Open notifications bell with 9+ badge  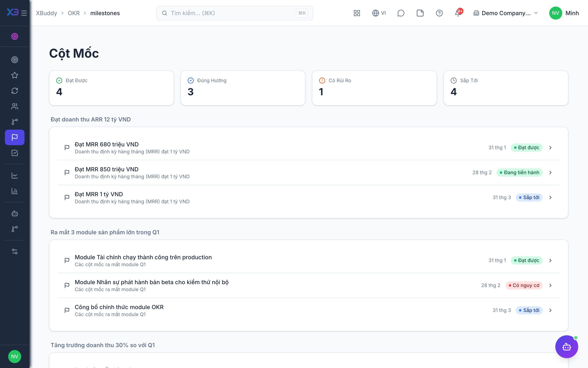tap(458, 13)
